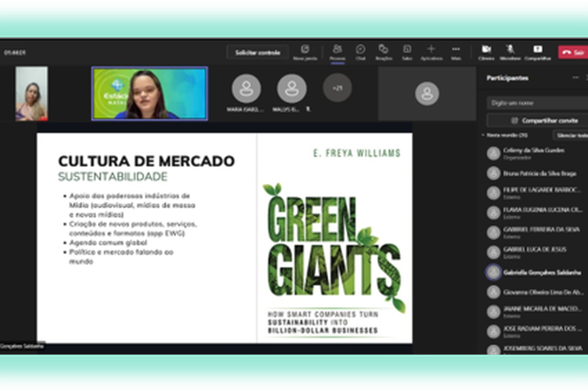This screenshot has height=392, width=588.
Task: Open the Chat icon in meeting toolbar
Action: pos(361,52)
